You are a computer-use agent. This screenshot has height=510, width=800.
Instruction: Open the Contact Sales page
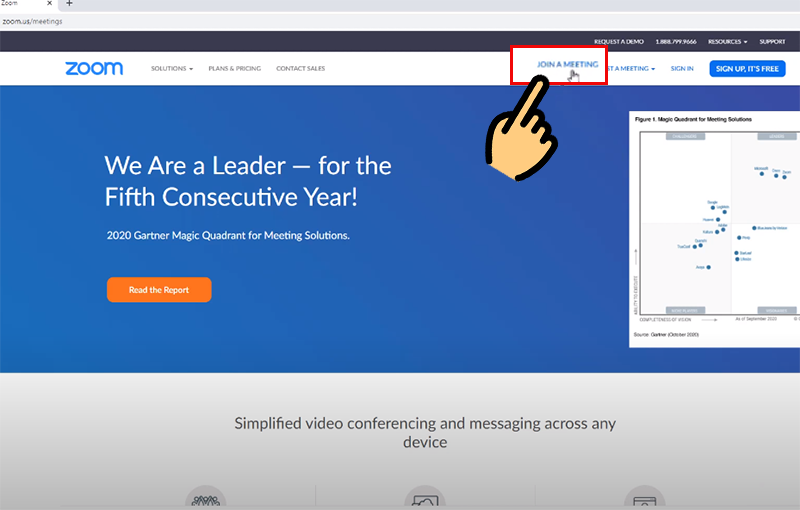click(x=300, y=69)
